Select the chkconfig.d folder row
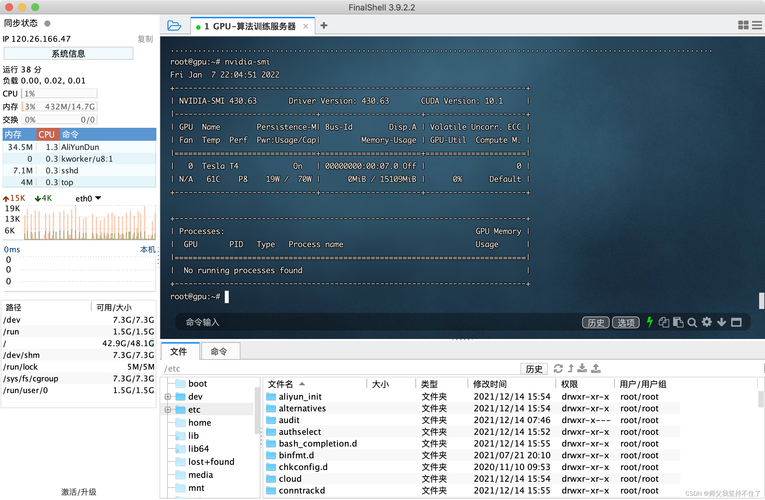The image size is (765, 500). 472,467
